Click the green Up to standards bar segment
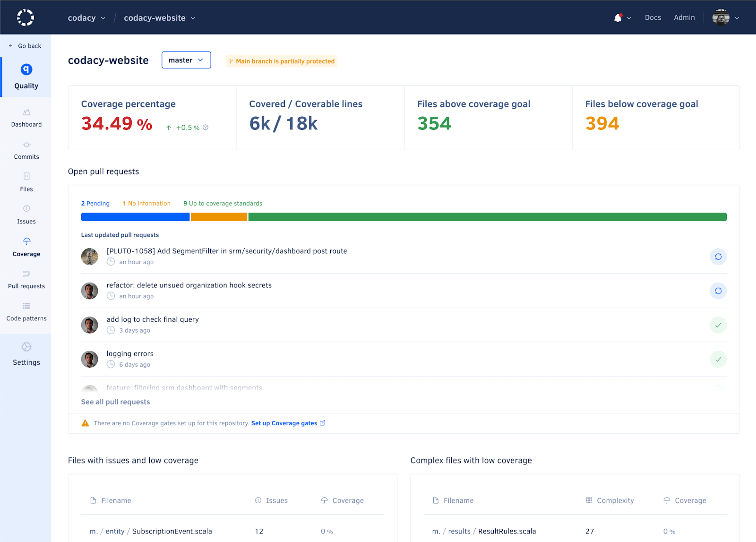 point(488,217)
